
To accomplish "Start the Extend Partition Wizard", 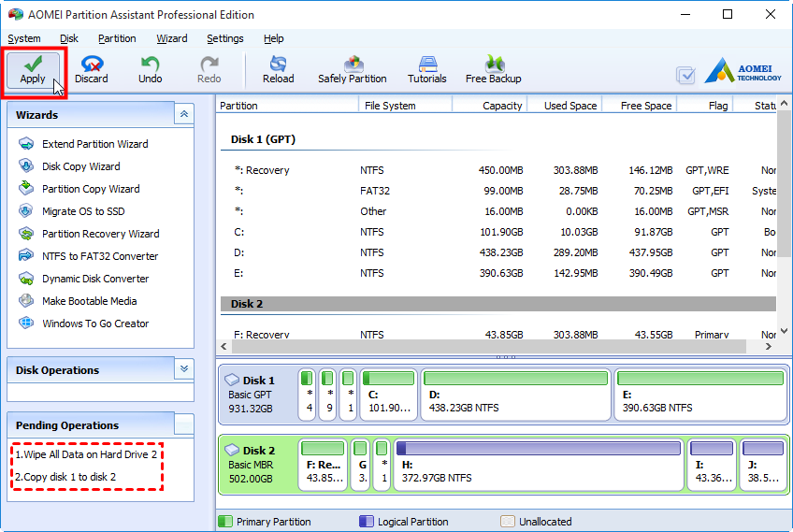I will click(x=94, y=144).
